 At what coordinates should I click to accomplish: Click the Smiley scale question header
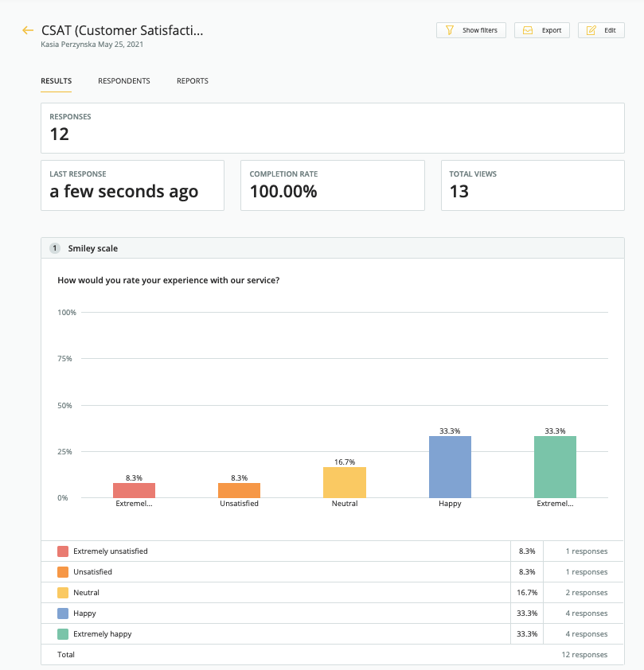(x=333, y=248)
